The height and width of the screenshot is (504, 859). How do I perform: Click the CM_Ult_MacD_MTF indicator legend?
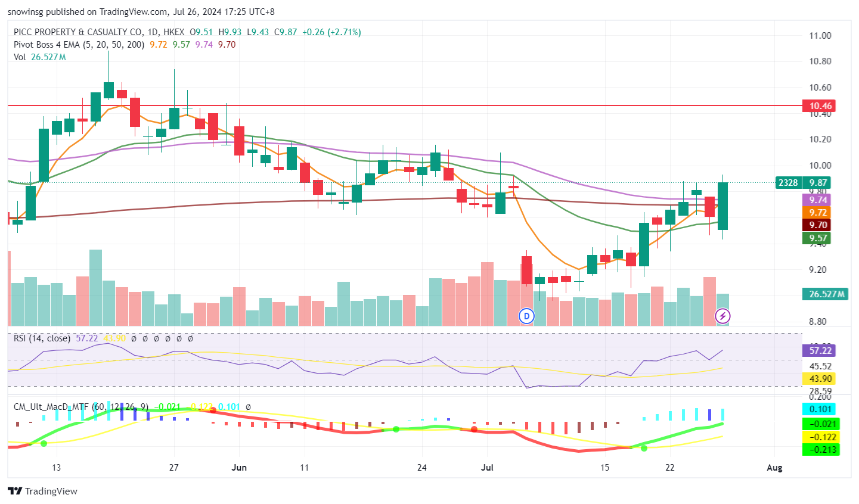click(x=82, y=407)
